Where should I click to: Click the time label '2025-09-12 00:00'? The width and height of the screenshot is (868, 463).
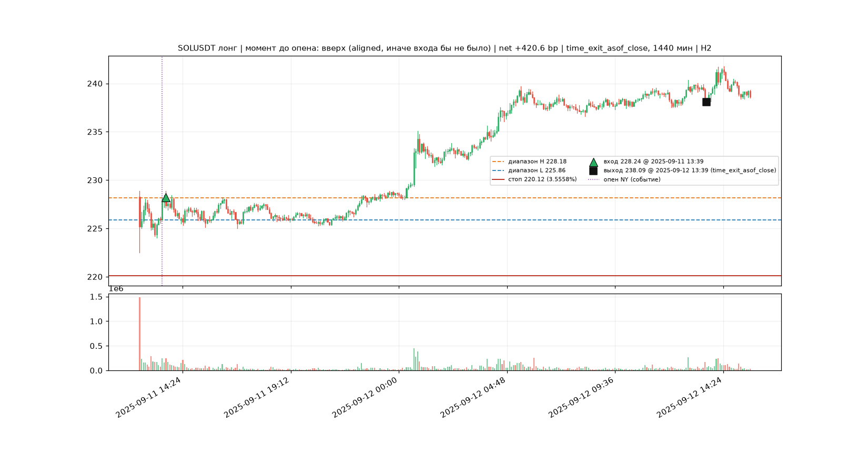point(365,398)
